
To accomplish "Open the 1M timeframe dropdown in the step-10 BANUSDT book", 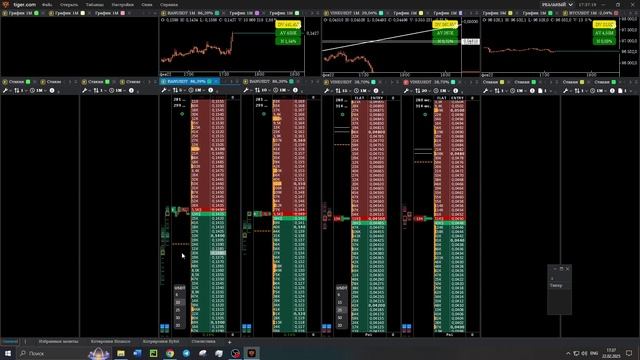I will tap(282, 90).
